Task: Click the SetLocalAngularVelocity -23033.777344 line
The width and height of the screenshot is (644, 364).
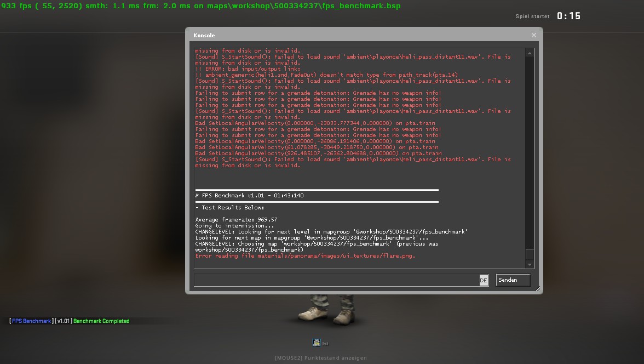Action: click(x=315, y=123)
